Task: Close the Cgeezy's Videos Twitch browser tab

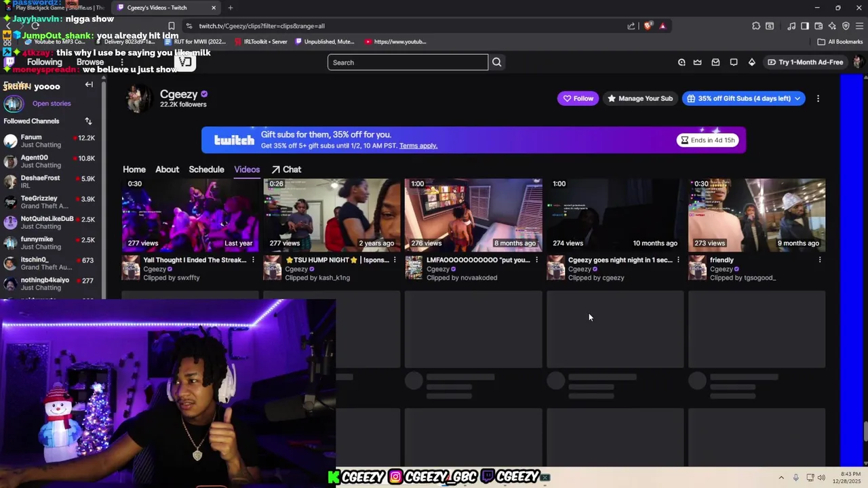Action: coord(214,7)
